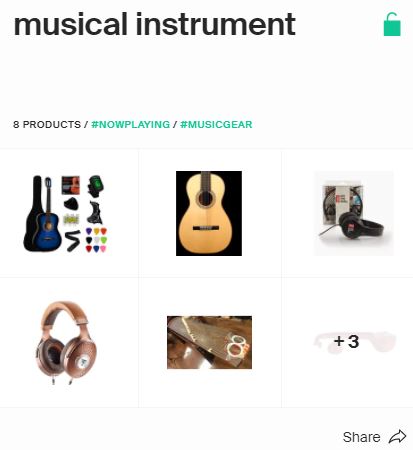This screenshot has height=450, width=413.
Task: Click the colorful guitar picks in kit image
Action: 96,240
